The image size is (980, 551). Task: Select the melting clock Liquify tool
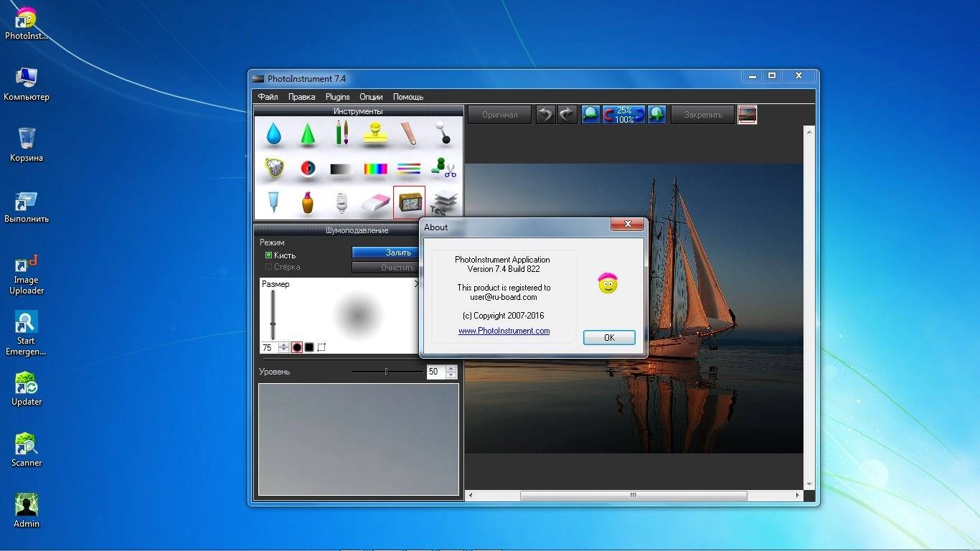273,169
